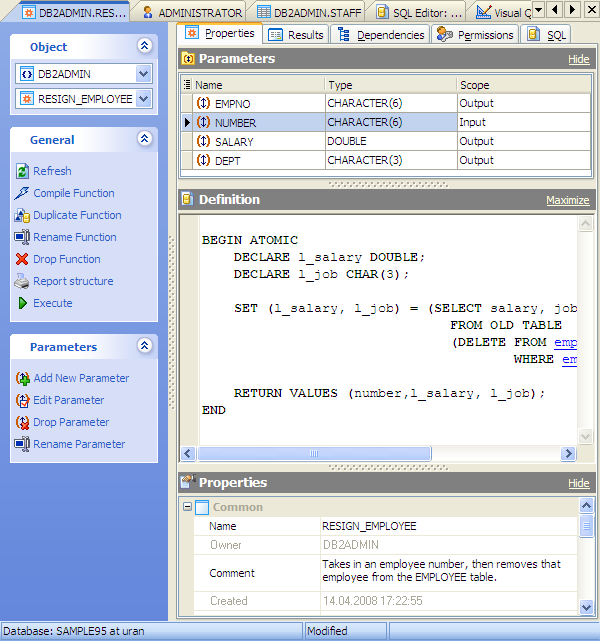Click the NUMBER parameter row icon
Viewport: 600px width, 641px height.
(x=204, y=122)
